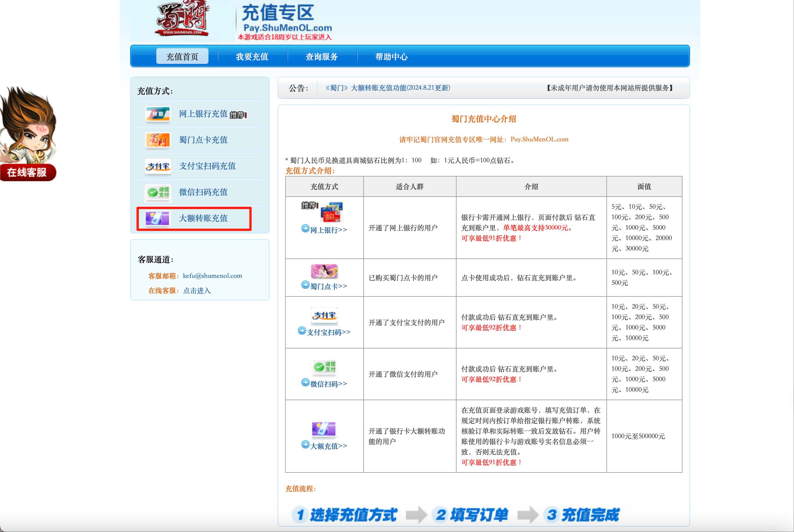Image resolution: width=794 pixels, height=532 pixels.
Task: Click the arrow icon beside 蜀门点卡>>
Action: 306,285
